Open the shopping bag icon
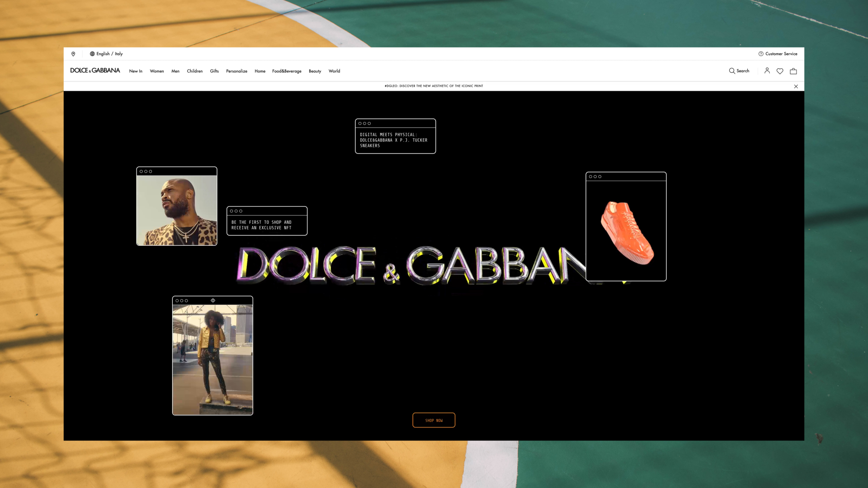 pos(793,71)
